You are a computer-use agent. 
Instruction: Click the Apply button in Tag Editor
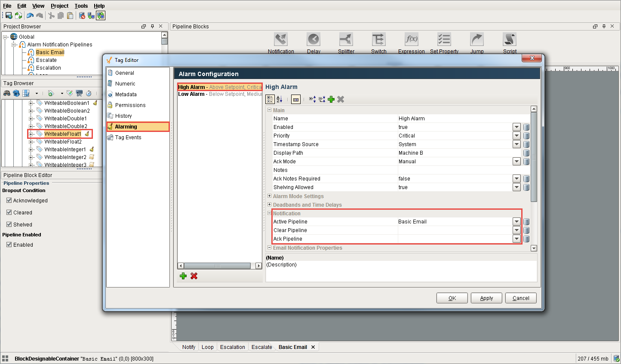486,298
